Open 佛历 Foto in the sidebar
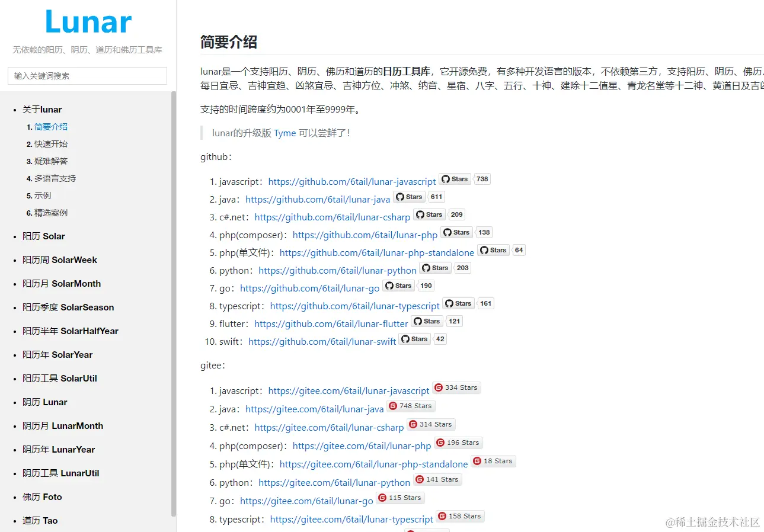Image resolution: width=764 pixels, height=532 pixels. pyautogui.click(x=42, y=497)
